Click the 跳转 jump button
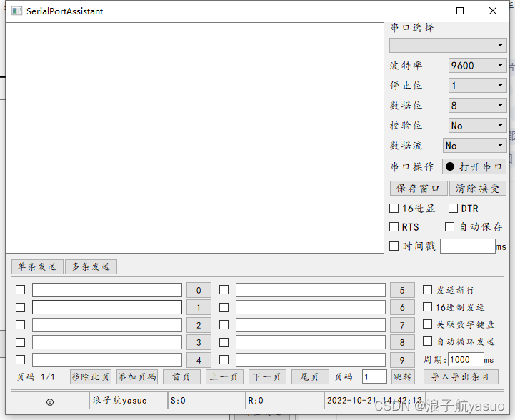 click(x=403, y=376)
